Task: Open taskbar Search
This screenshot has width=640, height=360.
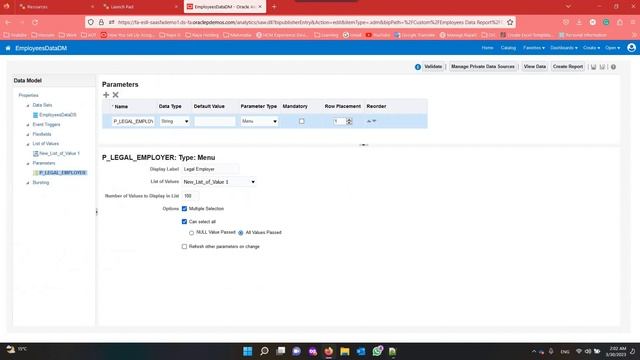Action: point(264,351)
